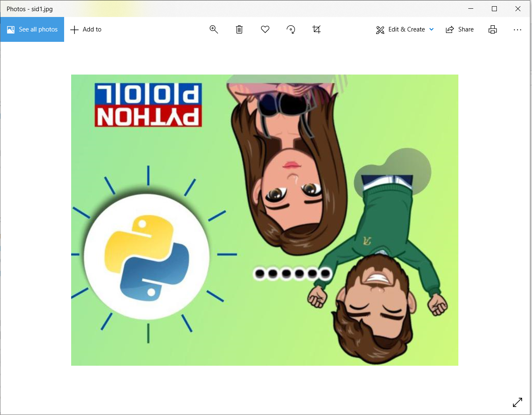Screen dimensions: 532x415
Task: Click the displayed sid1.jpg image
Action: click(265, 220)
